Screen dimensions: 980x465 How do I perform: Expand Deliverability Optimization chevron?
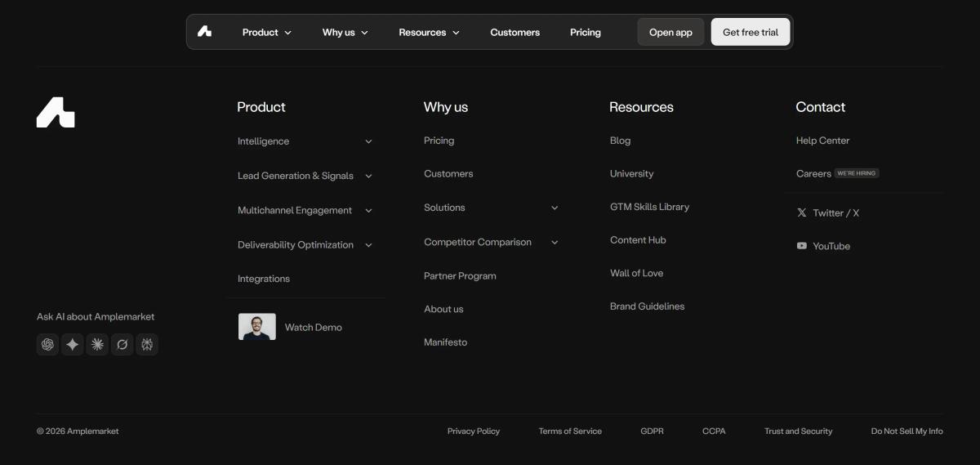tap(368, 244)
